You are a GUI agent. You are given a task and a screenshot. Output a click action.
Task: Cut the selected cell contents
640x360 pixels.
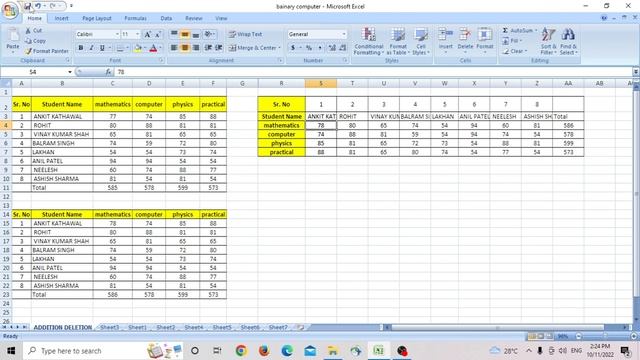pos(33,31)
